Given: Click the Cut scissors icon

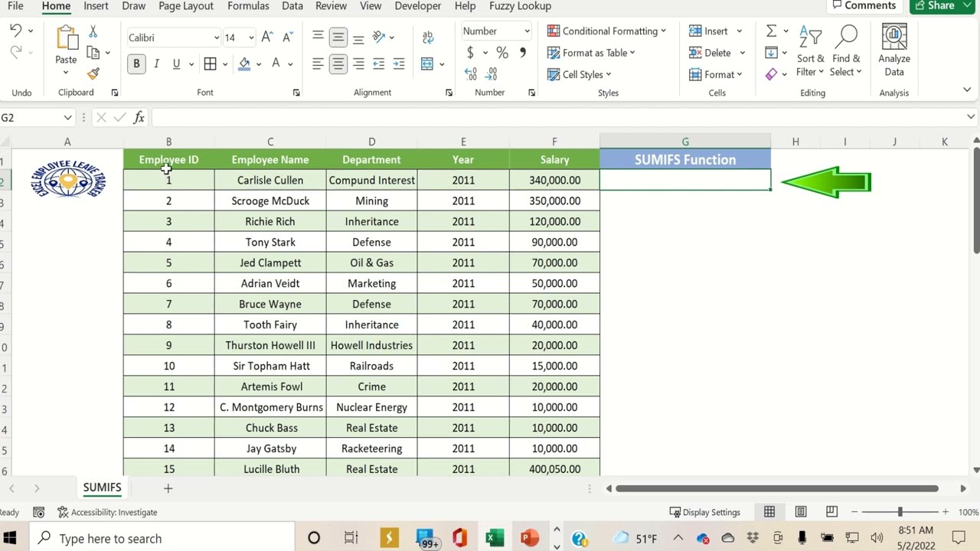Looking at the screenshot, I should pyautogui.click(x=93, y=32).
